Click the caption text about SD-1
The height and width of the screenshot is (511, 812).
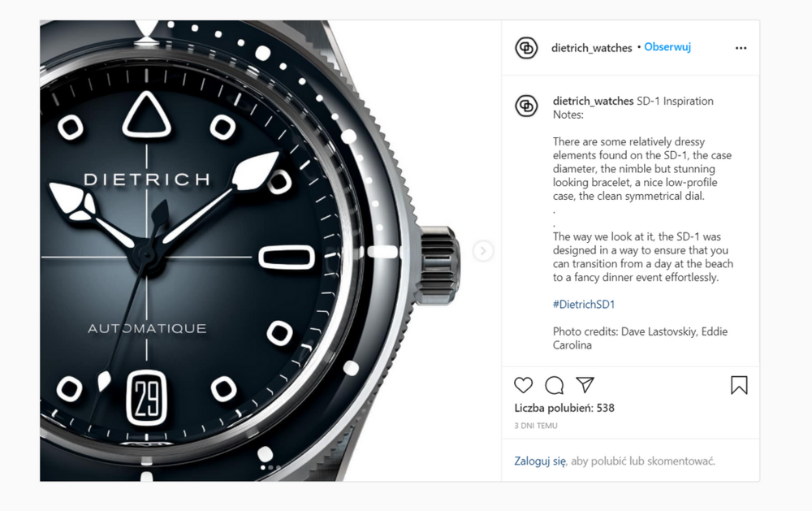click(642, 223)
